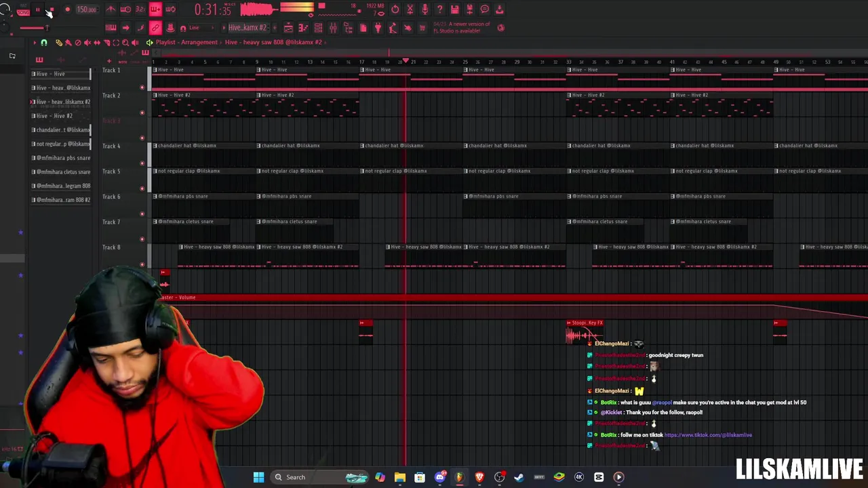Select the Delete tool in playlist
This screenshot has width=868, height=488.
point(77,43)
